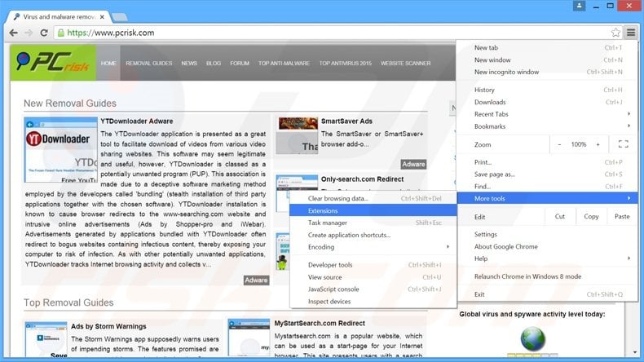The width and height of the screenshot is (644, 362).
Task: Select View source
Action: pyautogui.click(x=373, y=277)
